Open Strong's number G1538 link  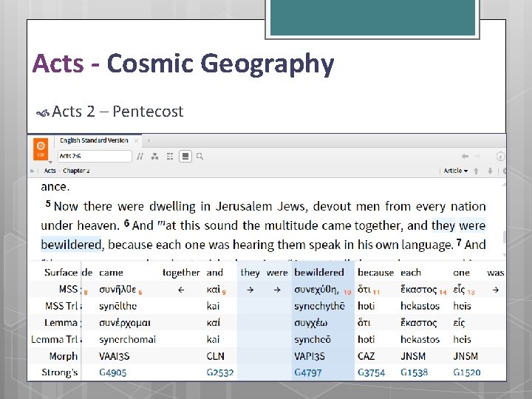pos(414,372)
